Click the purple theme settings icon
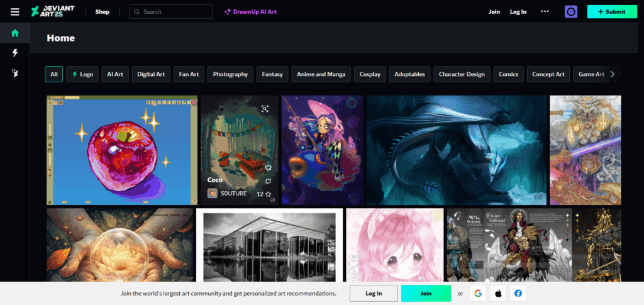The height and width of the screenshot is (305, 644). pyautogui.click(x=571, y=11)
